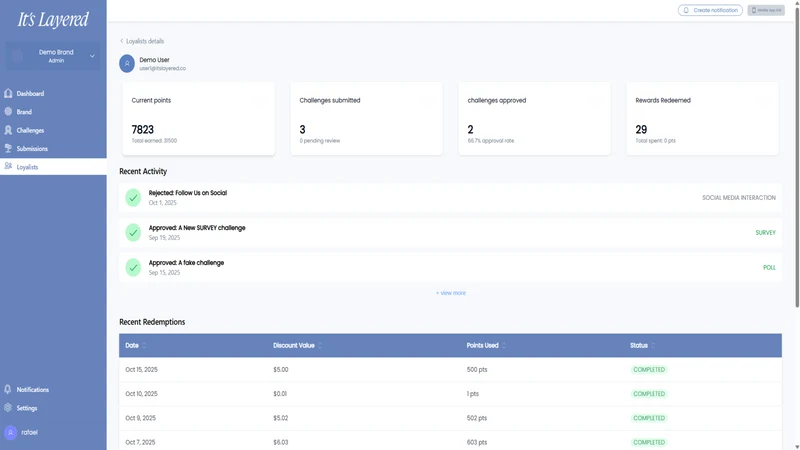Click the Settings gear icon
The image size is (800, 450).
click(8, 408)
